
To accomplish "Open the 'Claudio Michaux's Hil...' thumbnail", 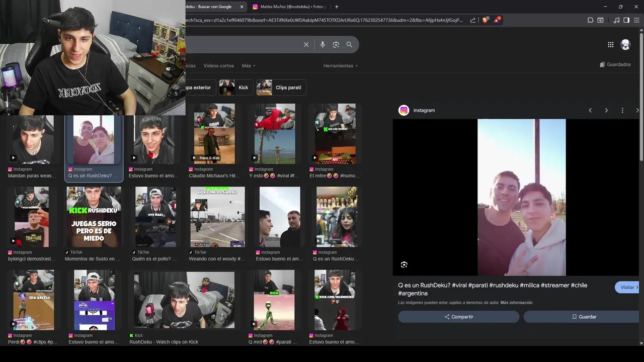I will tap(214, 134).
